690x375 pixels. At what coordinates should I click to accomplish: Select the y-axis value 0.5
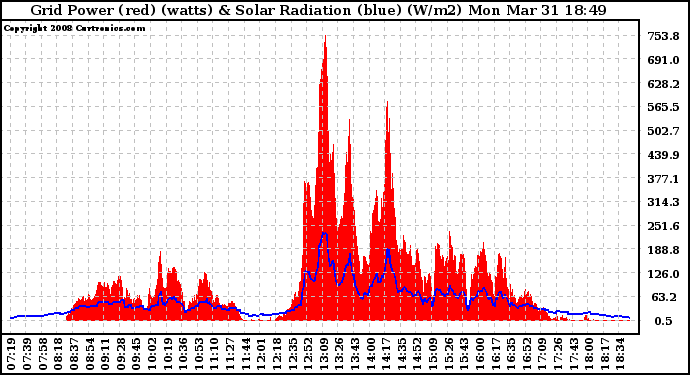(663, 321)
